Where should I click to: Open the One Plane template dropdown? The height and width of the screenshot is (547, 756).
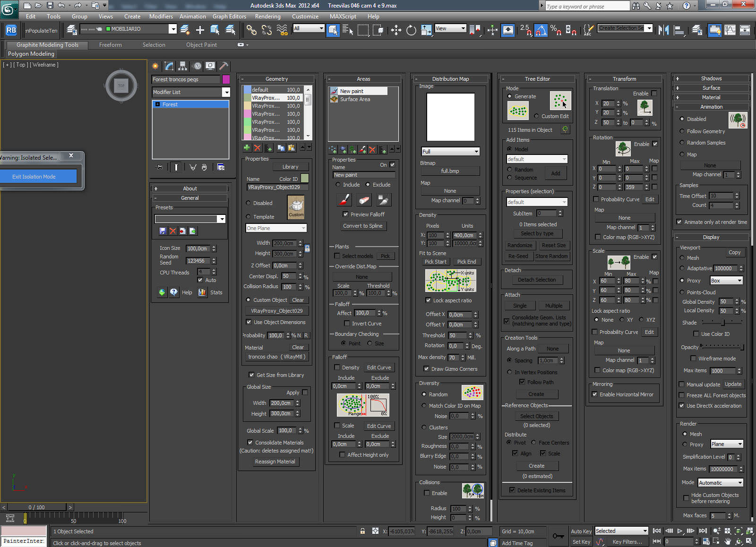coord(276,228)
